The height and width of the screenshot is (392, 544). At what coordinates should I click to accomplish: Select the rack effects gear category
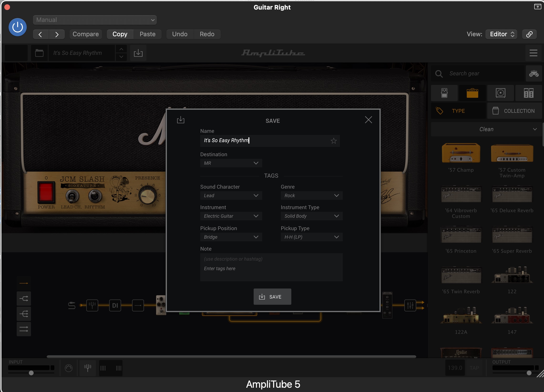coord(529,93)
